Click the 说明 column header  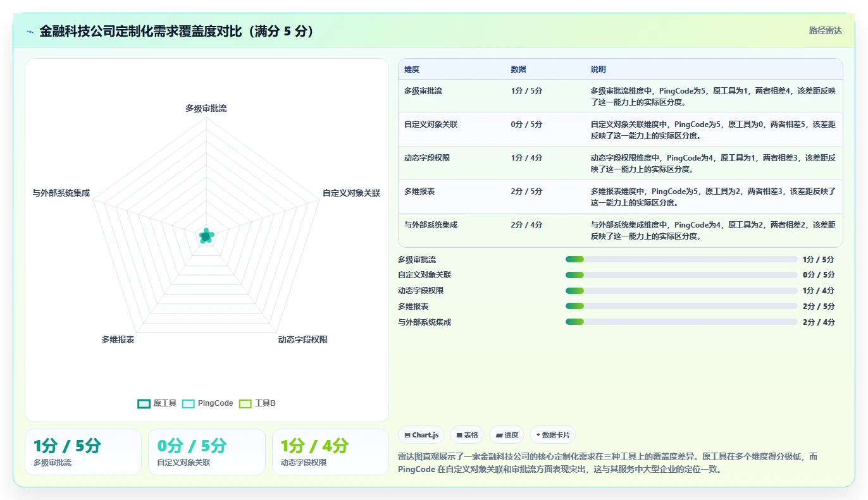[598, 70]
